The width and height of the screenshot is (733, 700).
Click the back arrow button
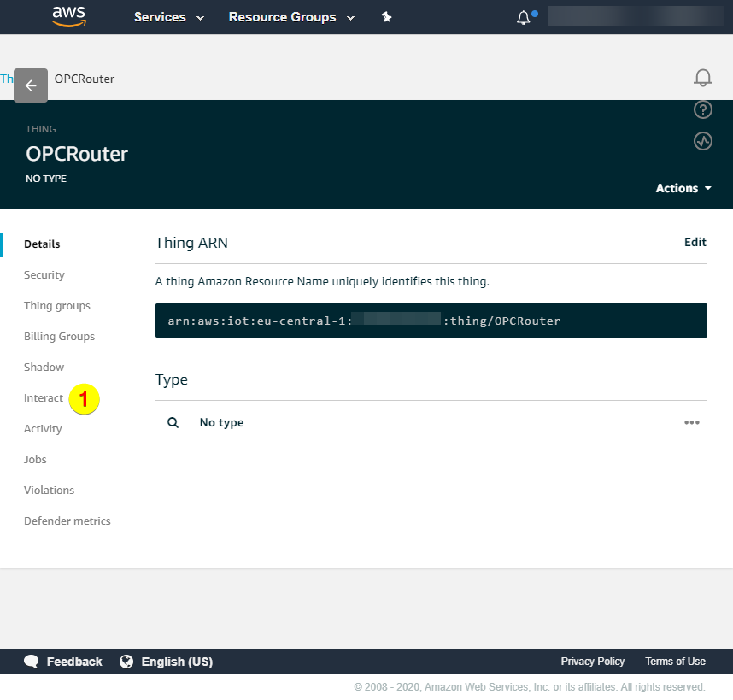pyautogui.click(x=31, y=85)
